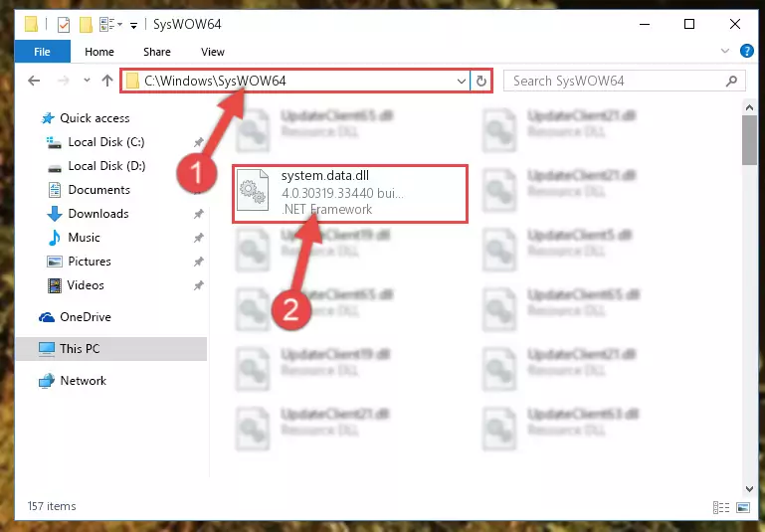
Task: Select the system.data.dll file name
Action: coord(325,176)
